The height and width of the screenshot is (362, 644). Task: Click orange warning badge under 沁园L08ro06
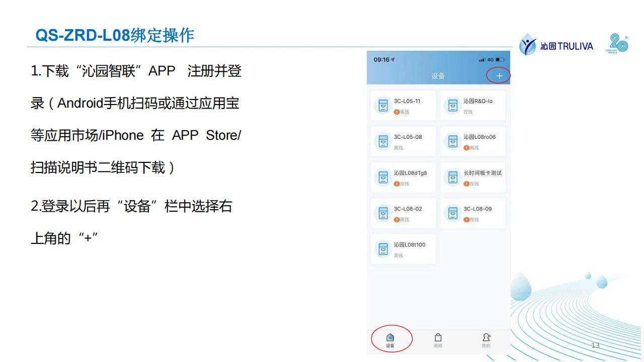coord(466,148)
